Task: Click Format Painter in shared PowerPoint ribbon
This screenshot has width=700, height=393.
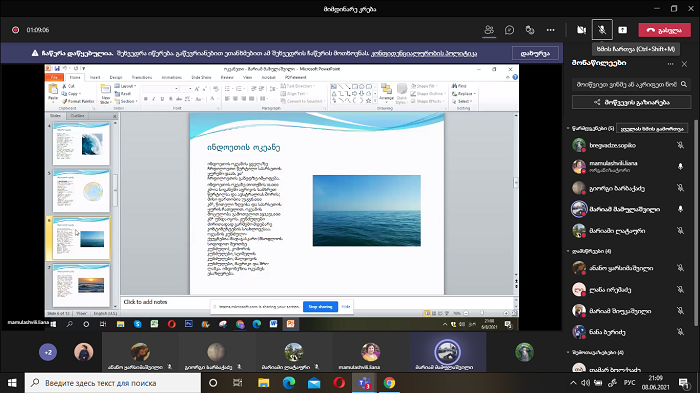Action: click(x=79, y=101)
